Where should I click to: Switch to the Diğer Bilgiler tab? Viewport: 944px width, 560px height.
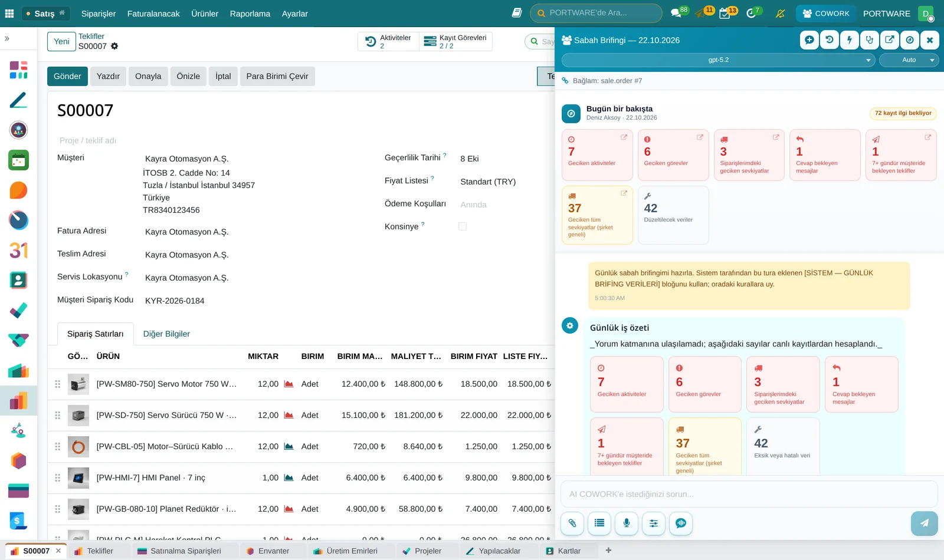point(166,334)
